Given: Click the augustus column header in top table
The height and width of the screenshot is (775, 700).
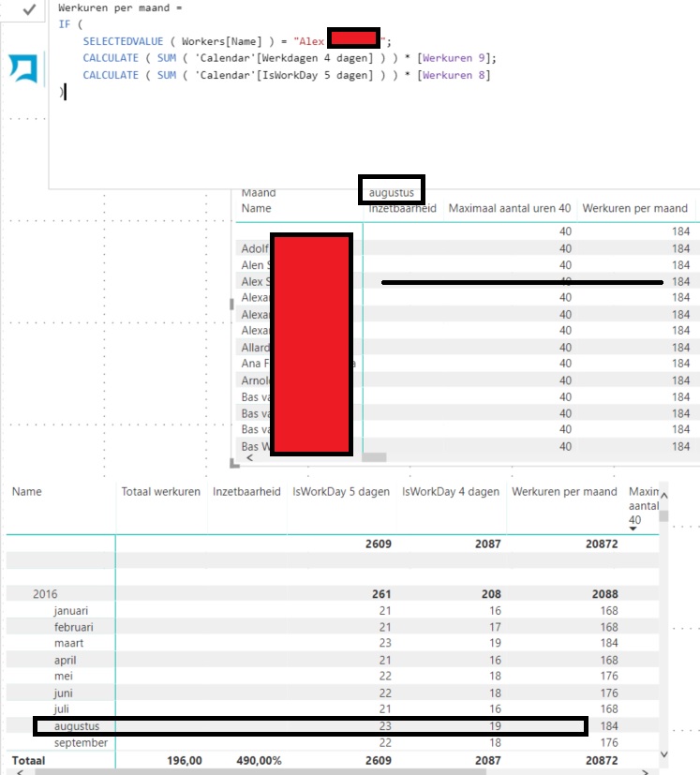Looking at the screenshot, I should 391,193.
